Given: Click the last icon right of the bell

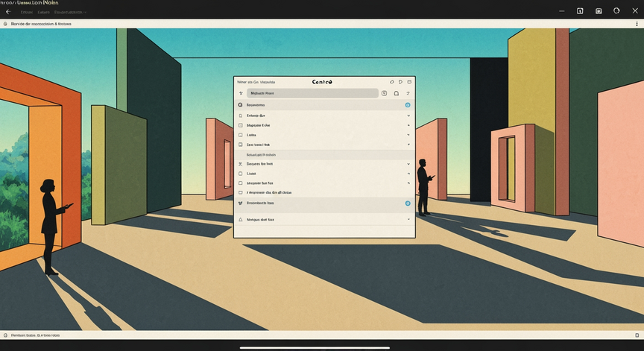Looking at the screenshot, I should coord(408,93).
